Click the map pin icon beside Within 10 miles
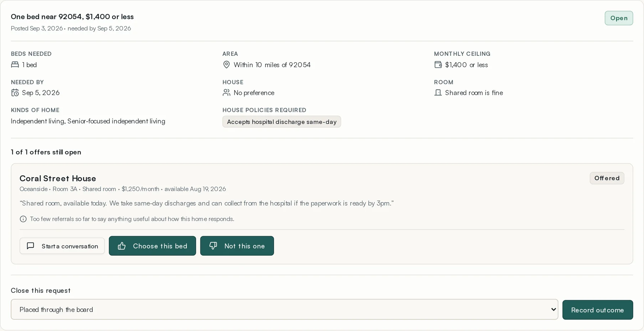The width and height of the screenshot is (644, 331). pos(226,64)
